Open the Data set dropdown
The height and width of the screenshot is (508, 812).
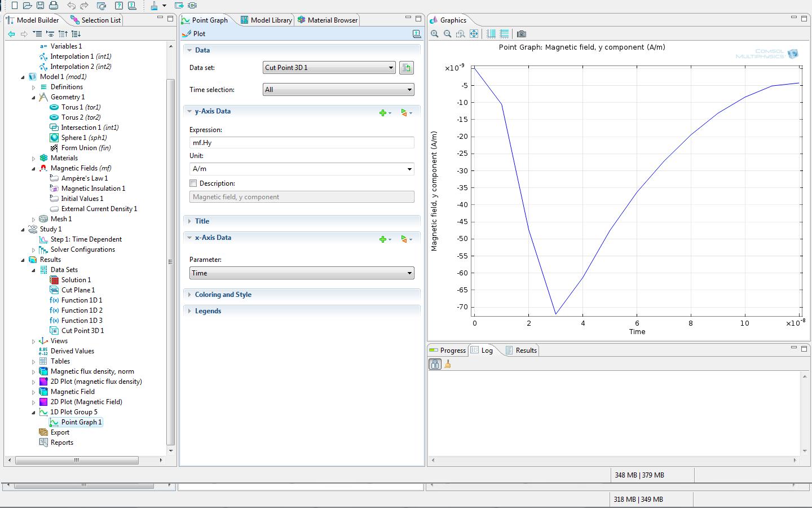point(329,68)
